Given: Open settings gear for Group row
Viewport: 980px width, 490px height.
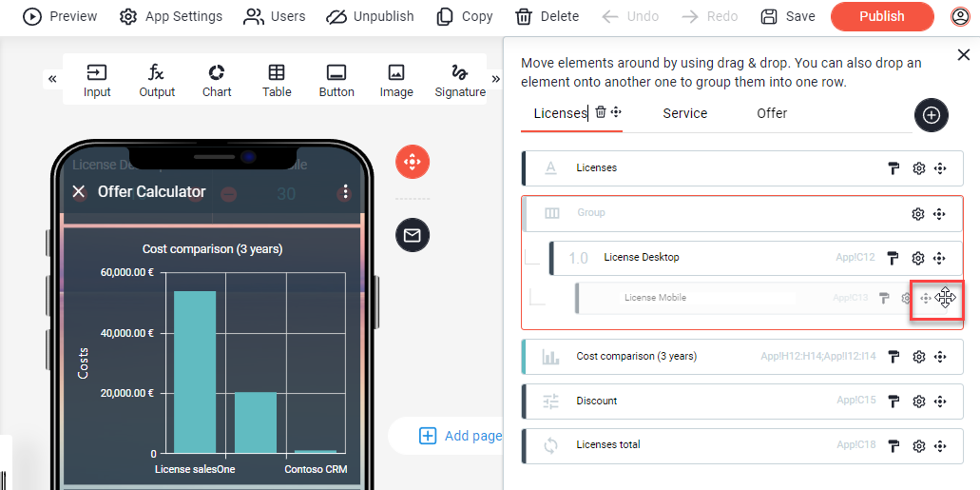Looking at the screenshot, I should [x=917, y=214].
